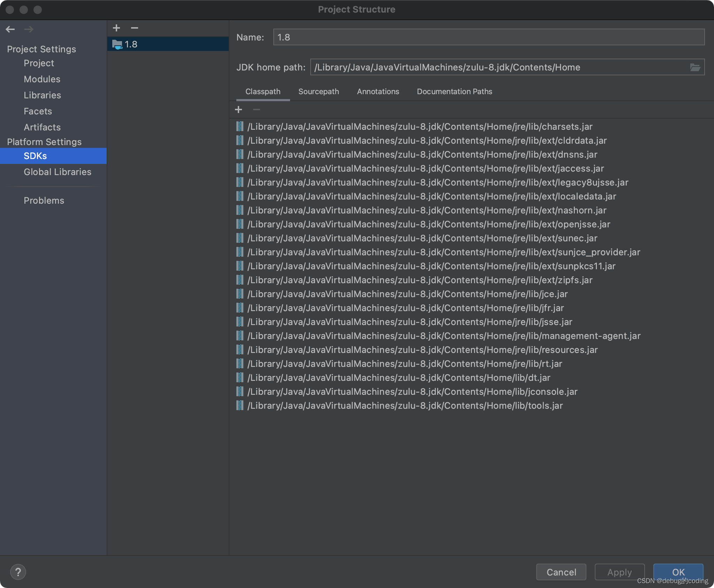The image size is (714, 588).
Task: Click the JDK home path text field
Action: (488, 67)
